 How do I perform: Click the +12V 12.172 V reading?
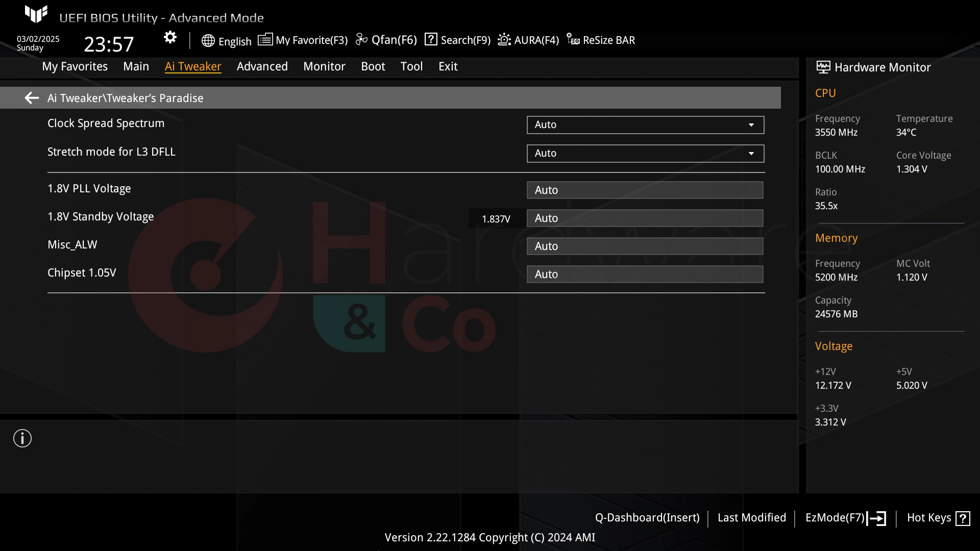click(833, 386)
